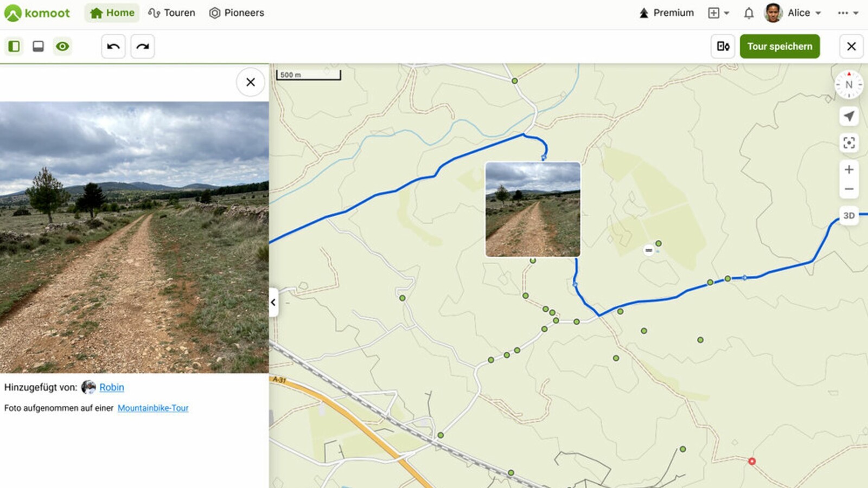Zoom out of the map

pyautogui.click(x=848, y=189)
